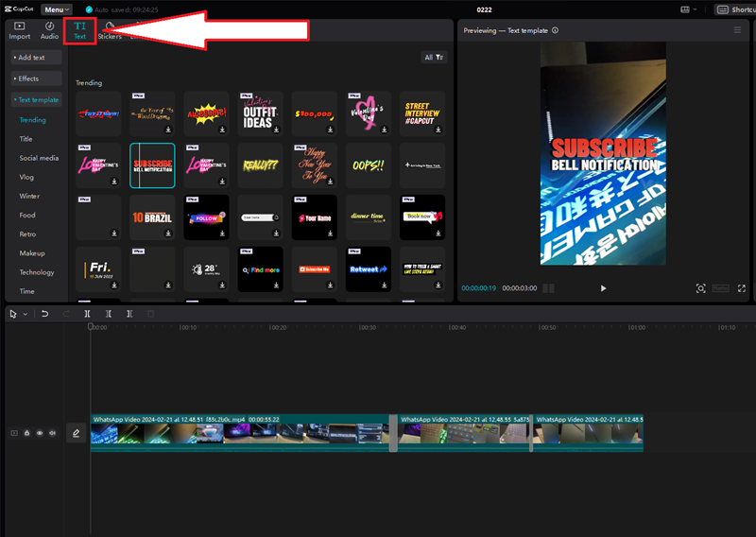This screenshot has width=756, height=537.
Task: Mute the video track audio
Action: (51, 433)
